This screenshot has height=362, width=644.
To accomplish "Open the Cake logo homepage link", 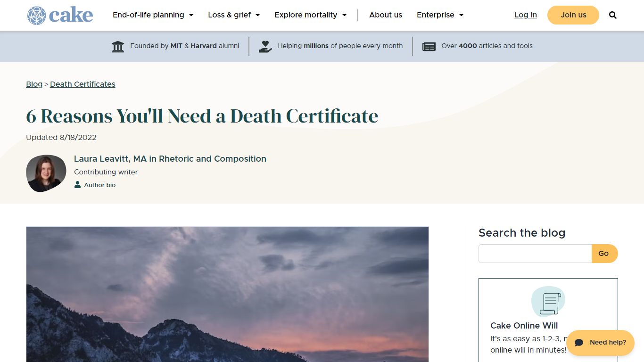I will pyautogui.click(x=60, y=15).
